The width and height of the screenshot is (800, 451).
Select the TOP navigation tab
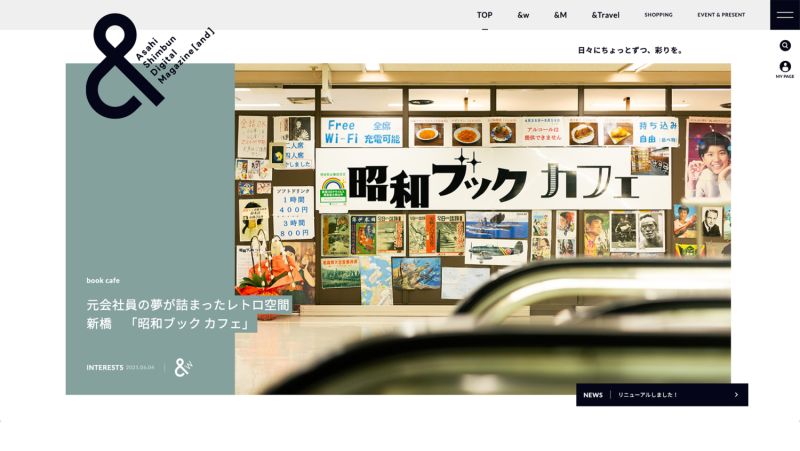pyautogui.click(x=485, y=15)
